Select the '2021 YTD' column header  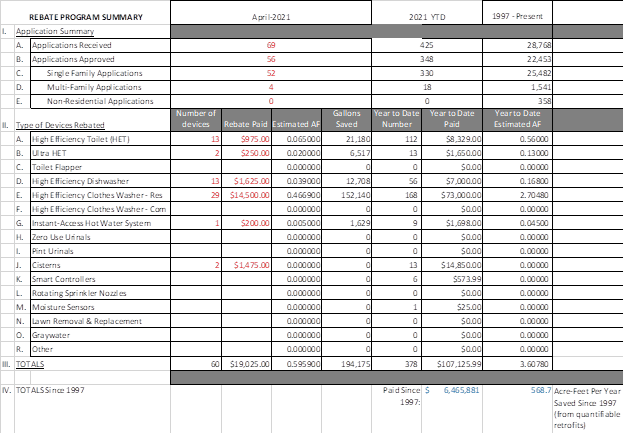[x=427, y=17]
